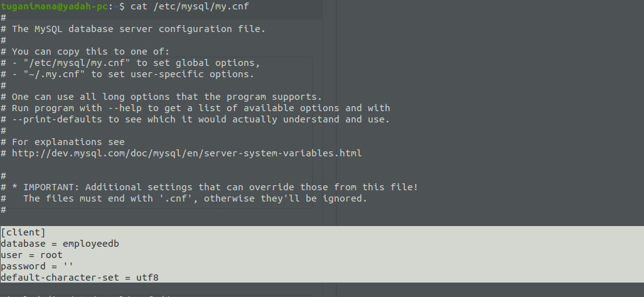Screen dimensions: 644x297
Task: Click the "files must end with '.cnf'" line
Action: click(x=195, y=198)
